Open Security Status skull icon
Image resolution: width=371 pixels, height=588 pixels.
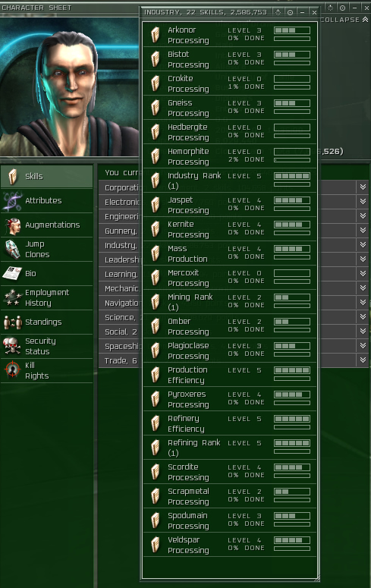(x=12, y=346)
